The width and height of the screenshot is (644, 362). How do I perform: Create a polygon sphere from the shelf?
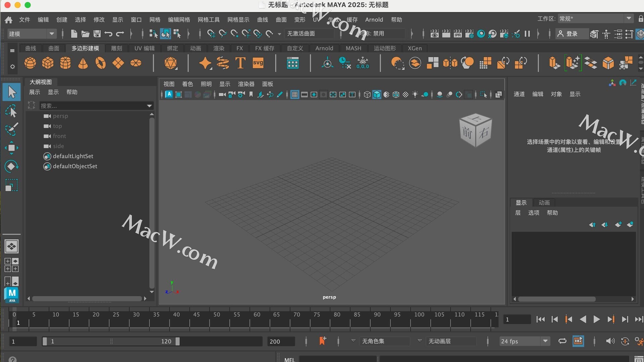click(x=30, y=63)
